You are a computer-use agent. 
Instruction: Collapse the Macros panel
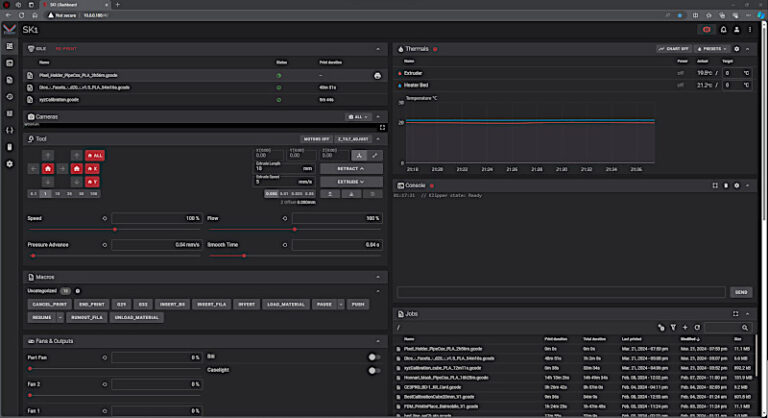[378, 277]
